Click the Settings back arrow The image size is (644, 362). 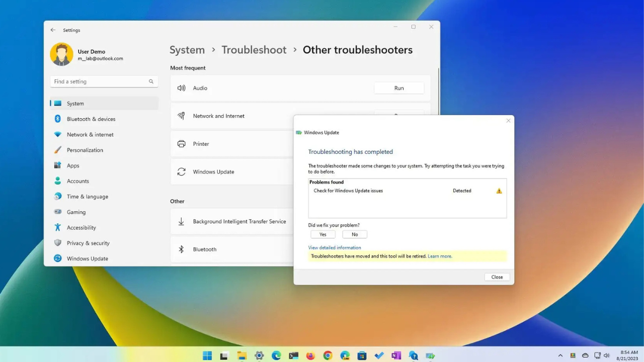53,30
